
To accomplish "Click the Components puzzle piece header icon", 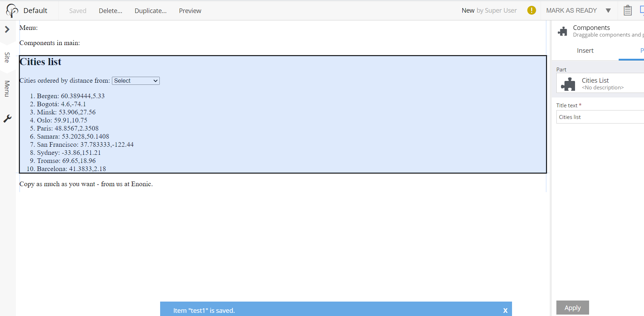I will 562,31.
